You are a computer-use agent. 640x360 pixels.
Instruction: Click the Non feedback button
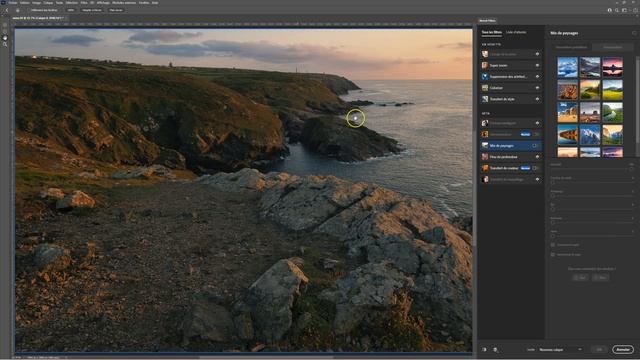click(601, 278)
